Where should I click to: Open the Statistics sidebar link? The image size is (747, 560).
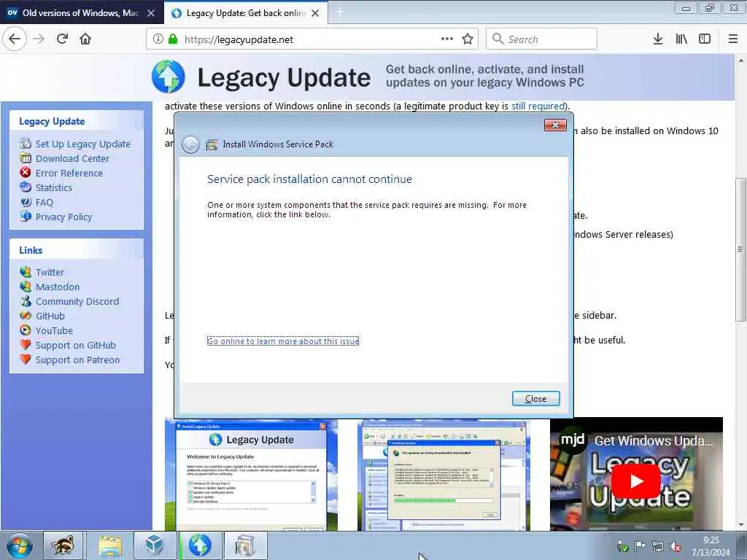click(x=54, y=187)
